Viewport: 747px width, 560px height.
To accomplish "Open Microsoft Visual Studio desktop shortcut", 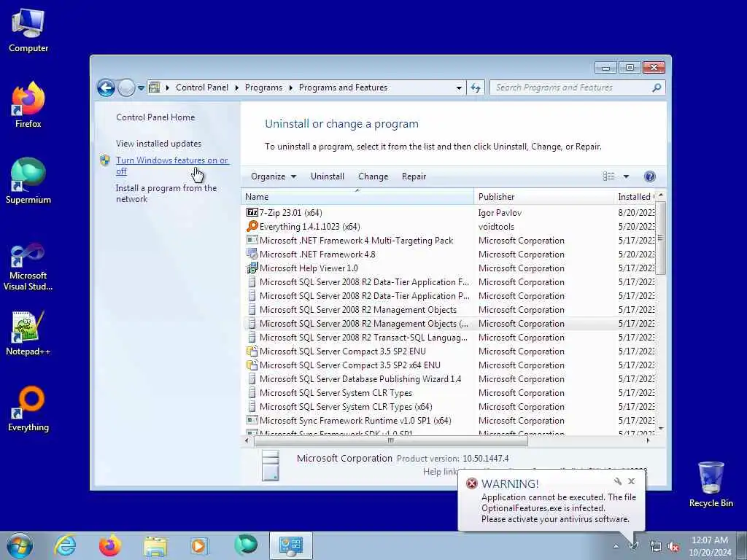I will click(28, 267).
